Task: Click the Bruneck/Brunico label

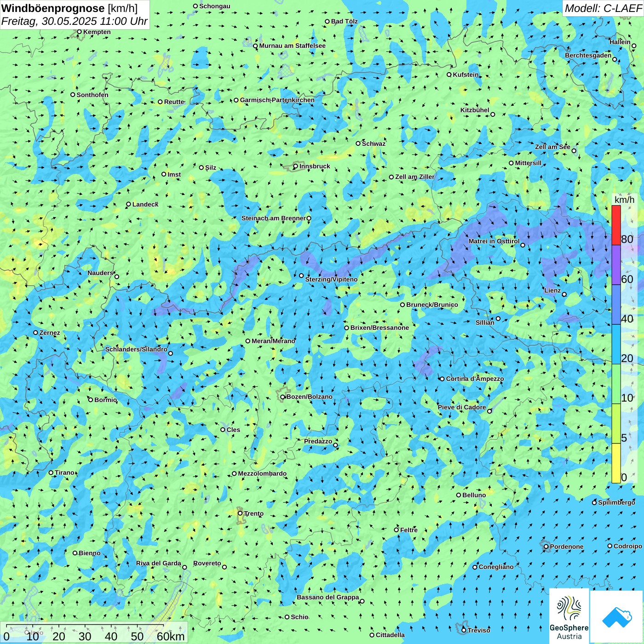Action: pos(432,305)
